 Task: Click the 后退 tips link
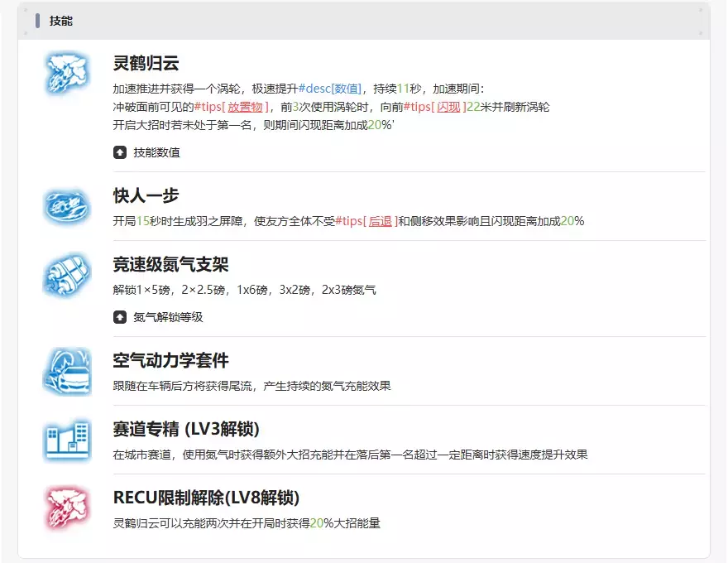[380, 221]
